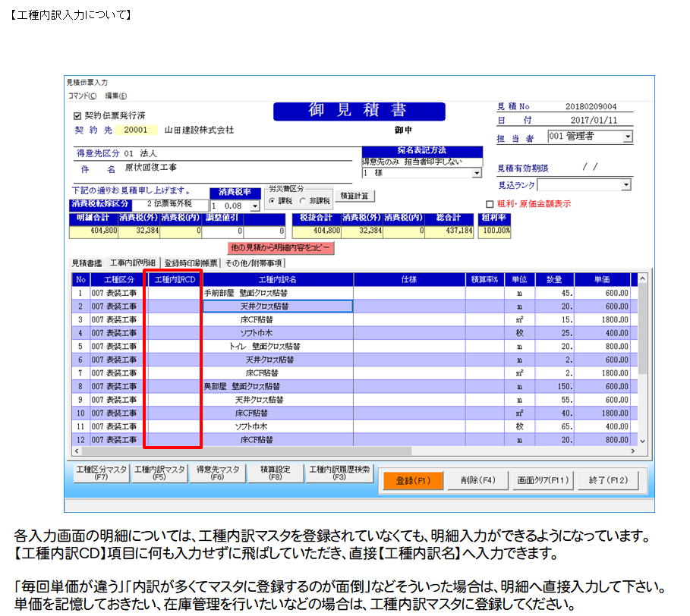
Task: Open 工種内訳マスタ (F5)
Action: coord(159,473)
